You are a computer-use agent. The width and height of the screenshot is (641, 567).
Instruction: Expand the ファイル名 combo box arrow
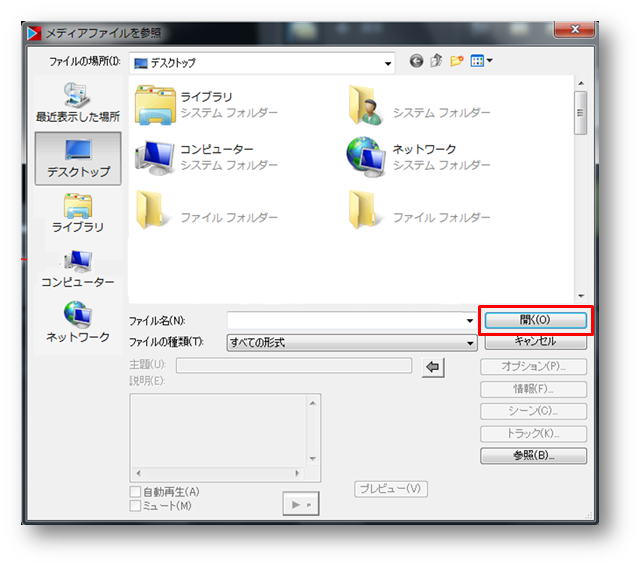(470, 320)
